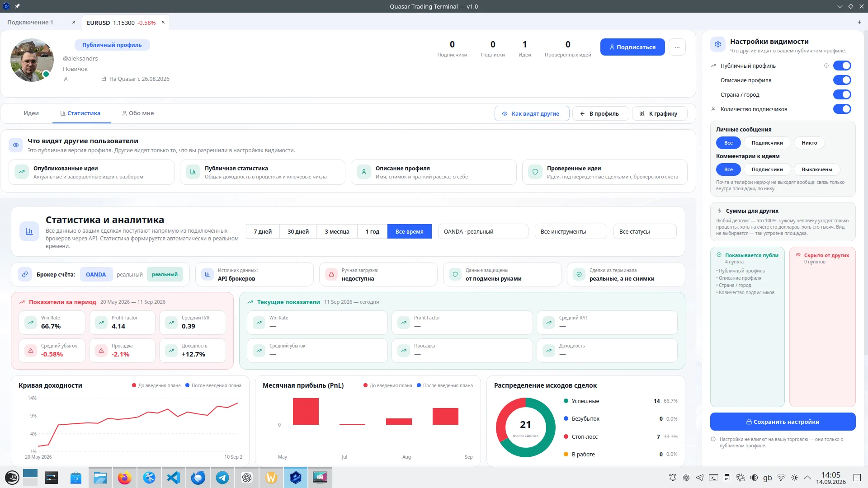
Task: Select the '30 дней' period tab
Action: pos(298,231)
